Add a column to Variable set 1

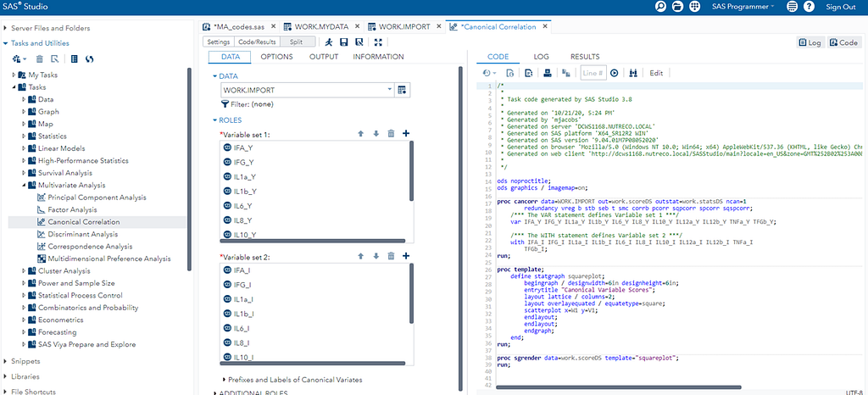[x=406, y=133]
